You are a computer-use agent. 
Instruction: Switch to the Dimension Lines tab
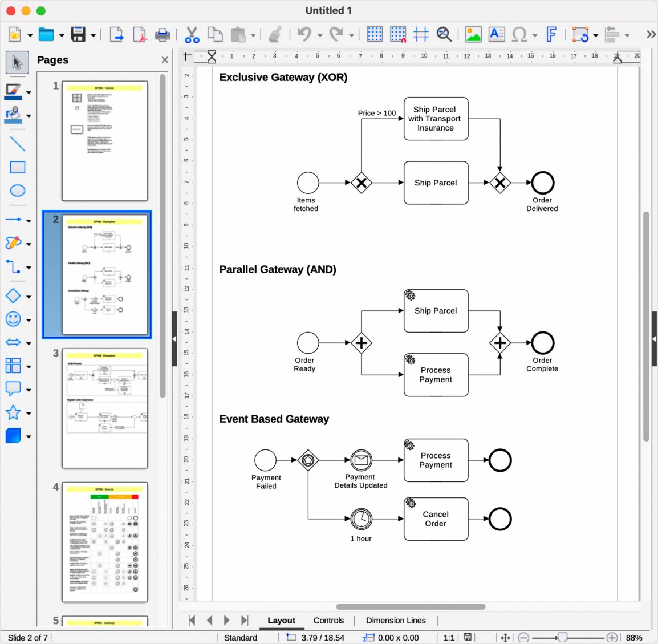coord(396,621)
